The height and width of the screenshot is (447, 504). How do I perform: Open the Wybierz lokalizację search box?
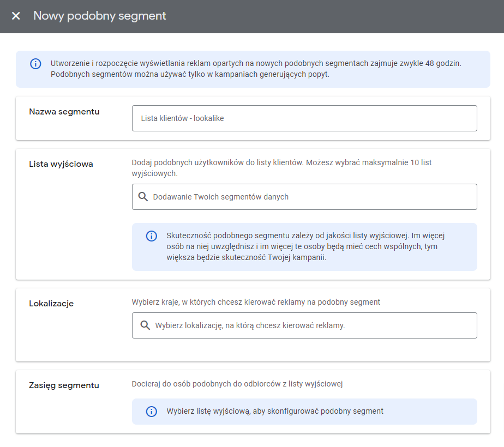pyautogui.click(x=311, y=325)
